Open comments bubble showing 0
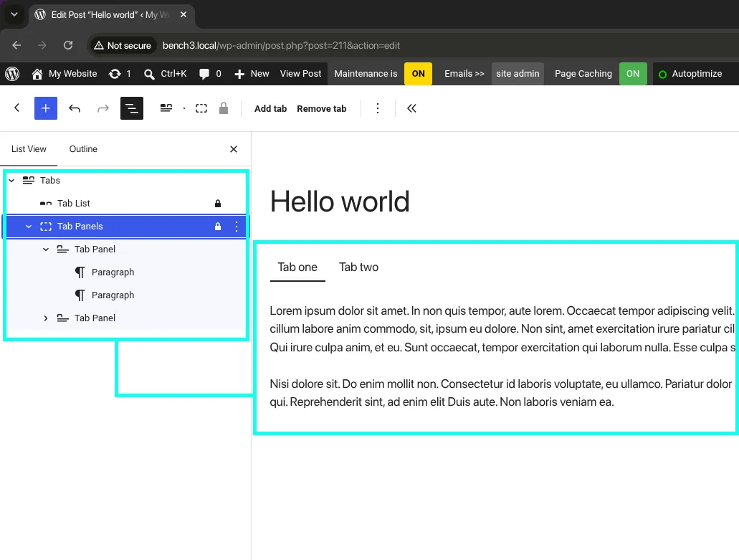 tap(210, 74)
